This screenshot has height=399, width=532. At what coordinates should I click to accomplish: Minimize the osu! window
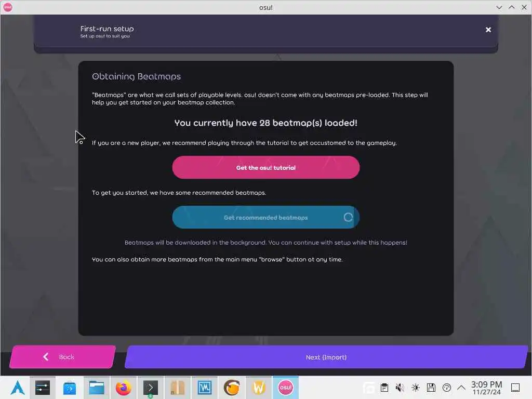click(499, 7)
